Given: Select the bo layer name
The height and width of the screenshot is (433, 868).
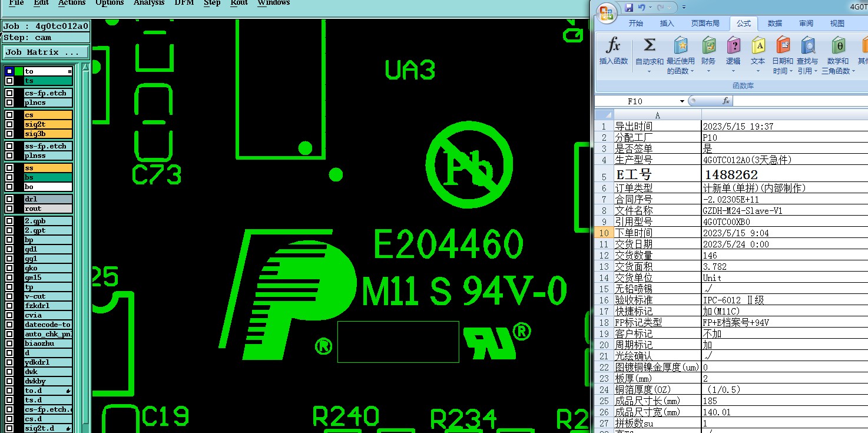Looking at the screenshot, I should coord(48,187).
